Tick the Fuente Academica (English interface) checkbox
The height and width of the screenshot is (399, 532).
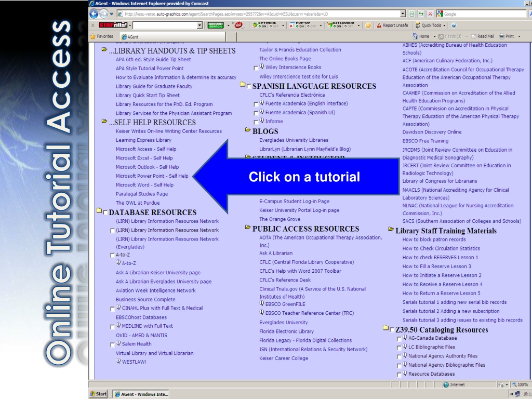[256, 104]
